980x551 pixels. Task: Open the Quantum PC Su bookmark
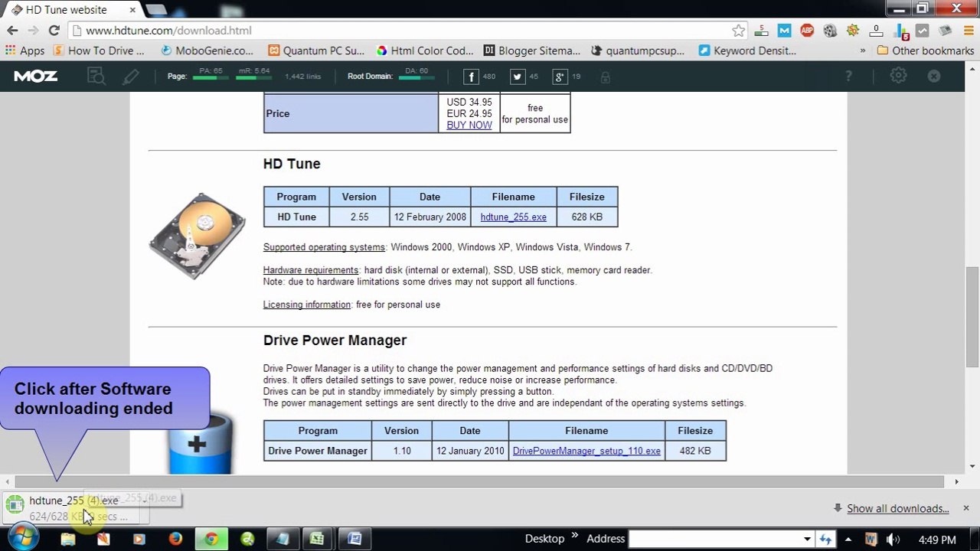(316, 51)
